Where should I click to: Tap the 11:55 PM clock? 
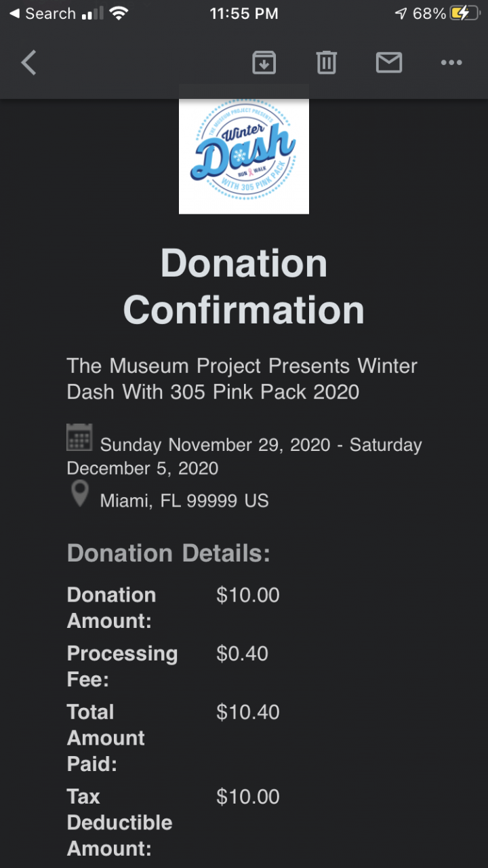coord(244,14)
